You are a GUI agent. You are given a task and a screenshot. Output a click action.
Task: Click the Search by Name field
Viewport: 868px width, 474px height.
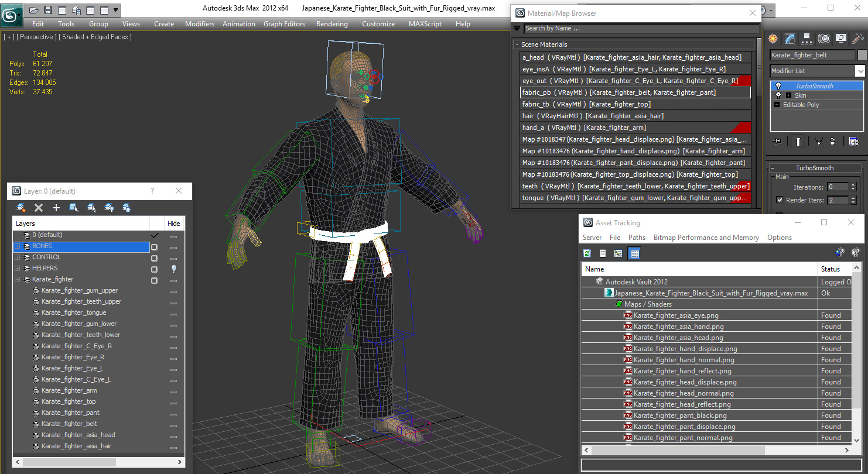[640, 28]
